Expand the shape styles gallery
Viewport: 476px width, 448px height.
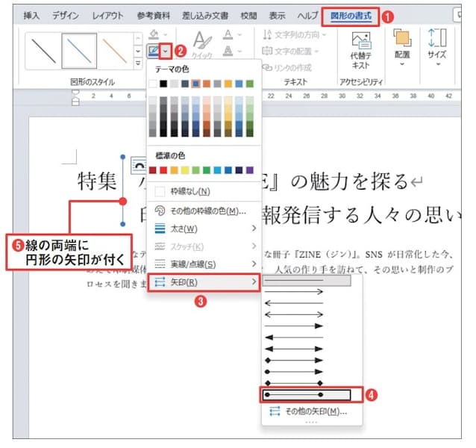[138, 63]
